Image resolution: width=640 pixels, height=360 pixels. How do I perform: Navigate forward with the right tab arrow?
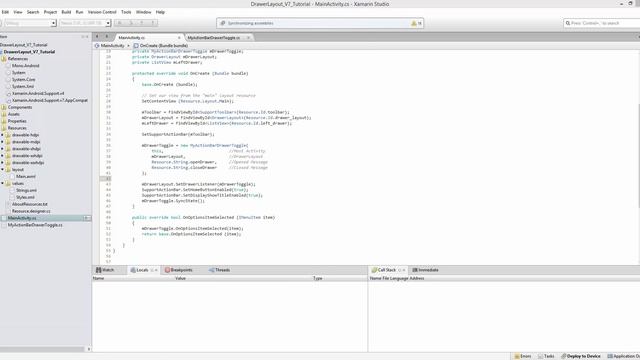point(107,37)
